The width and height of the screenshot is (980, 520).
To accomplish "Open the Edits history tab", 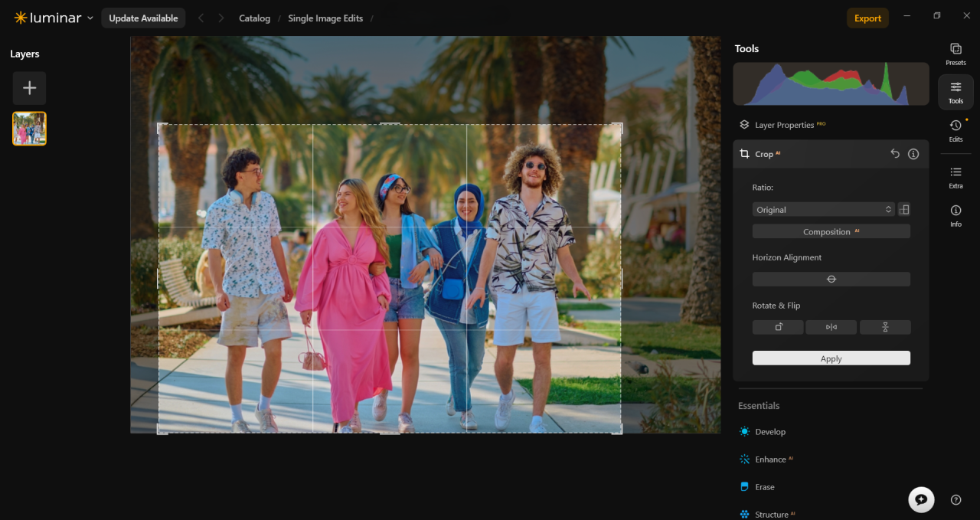I will 955,130.
